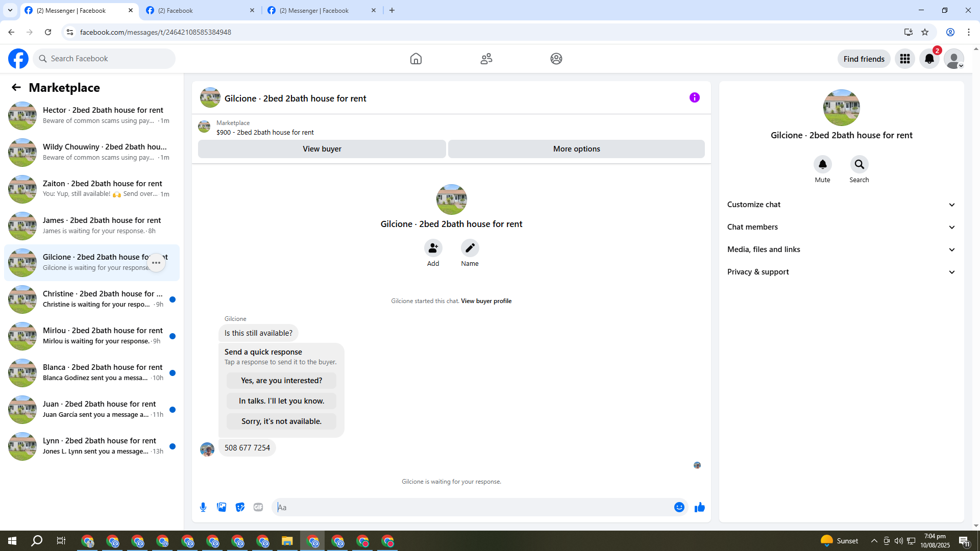Send a thumbs-up like
This screenshot has width=980, height=551.
point(699,507)
